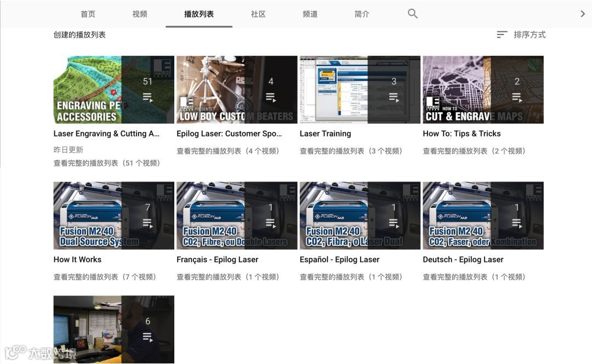Open the 频道 tab

(310, 14)
